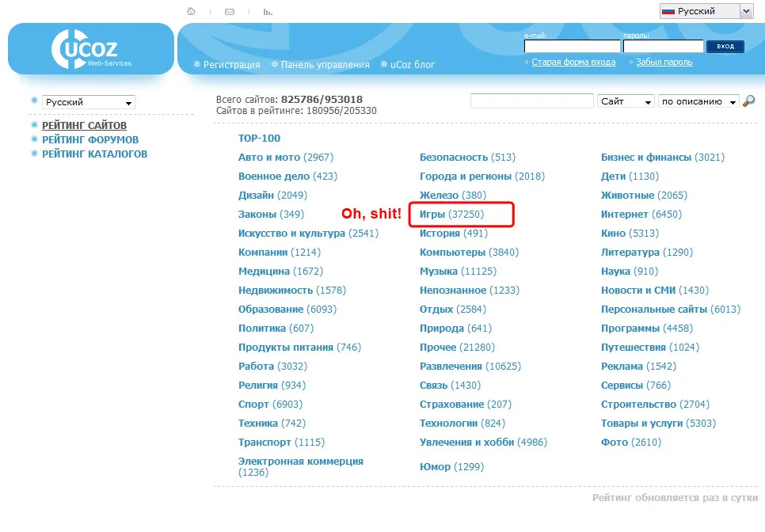Click the 'Забыл пароль' link
Image resolution: width=765 pixels, height=532 pixels.
664,62
